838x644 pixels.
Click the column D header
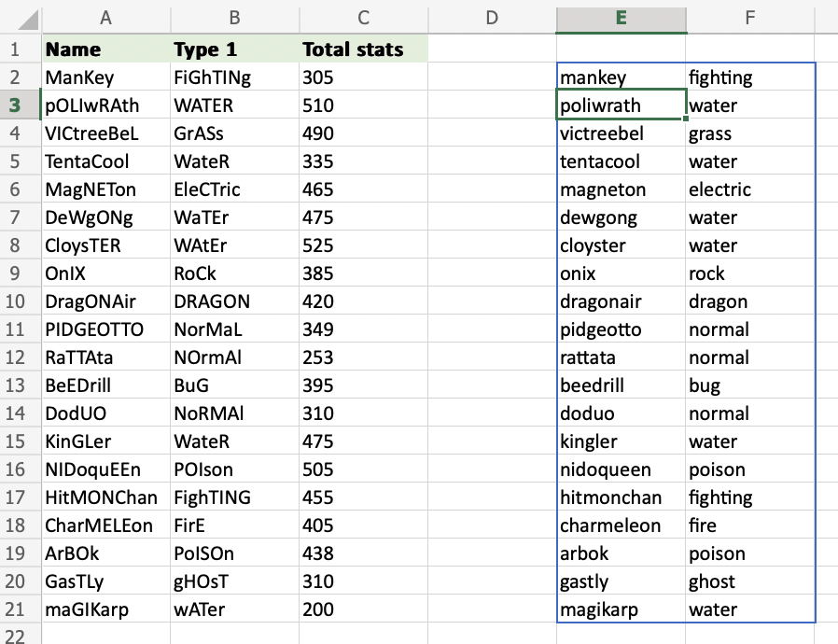click(492, 18)
